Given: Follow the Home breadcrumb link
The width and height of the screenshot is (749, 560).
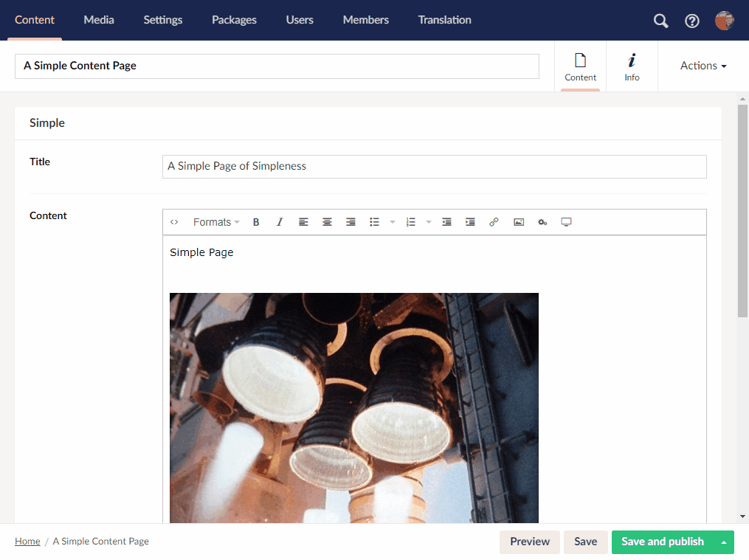Looking at the screenshot, I should click(27, 542).
